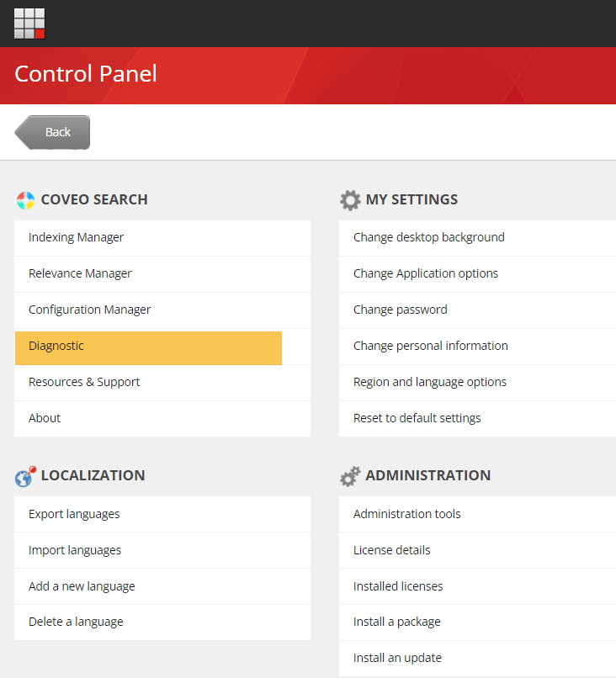Choose Add a new language
The height and width of the screenshot is (678, 616).
click(x=82, y=586)
